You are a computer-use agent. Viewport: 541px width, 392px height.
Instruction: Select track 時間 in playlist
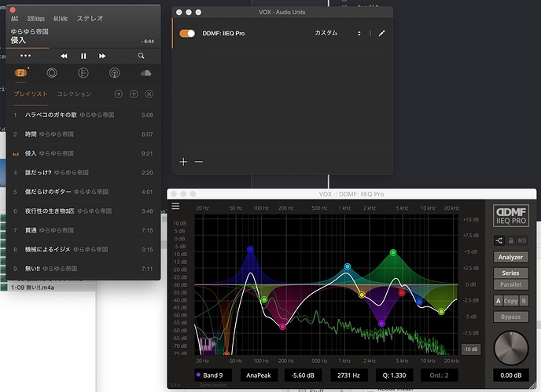(83, 134)
